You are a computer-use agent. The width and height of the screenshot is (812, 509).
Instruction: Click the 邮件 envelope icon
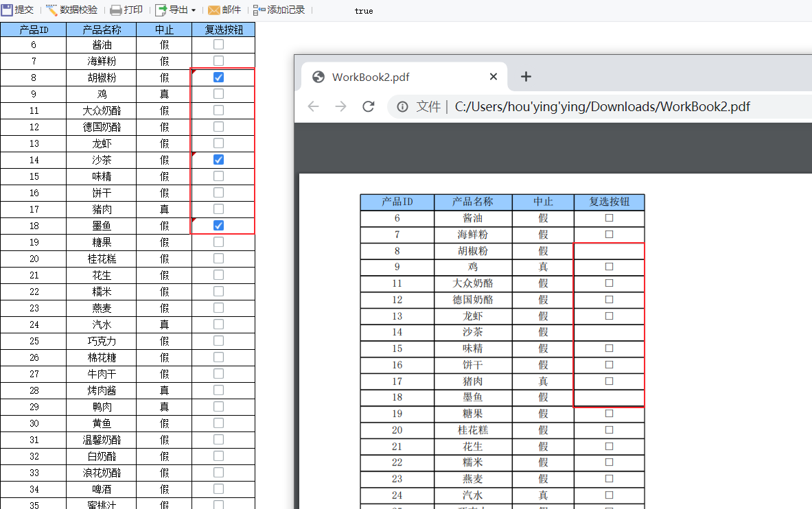click(x=214, y=10)
